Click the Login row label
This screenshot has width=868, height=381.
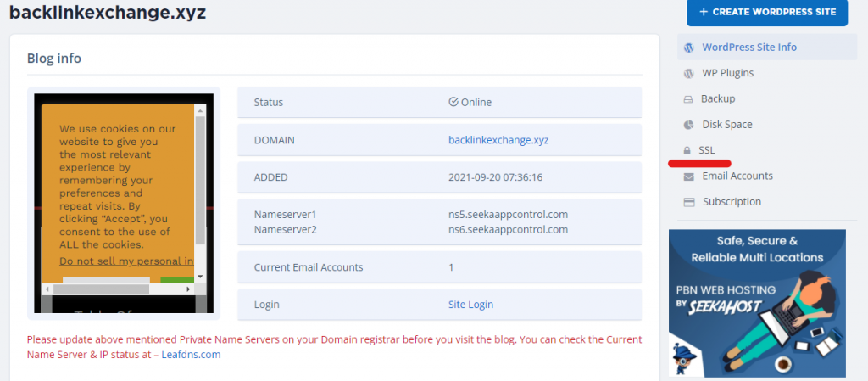pyautogui.click(x=267, y=305)
